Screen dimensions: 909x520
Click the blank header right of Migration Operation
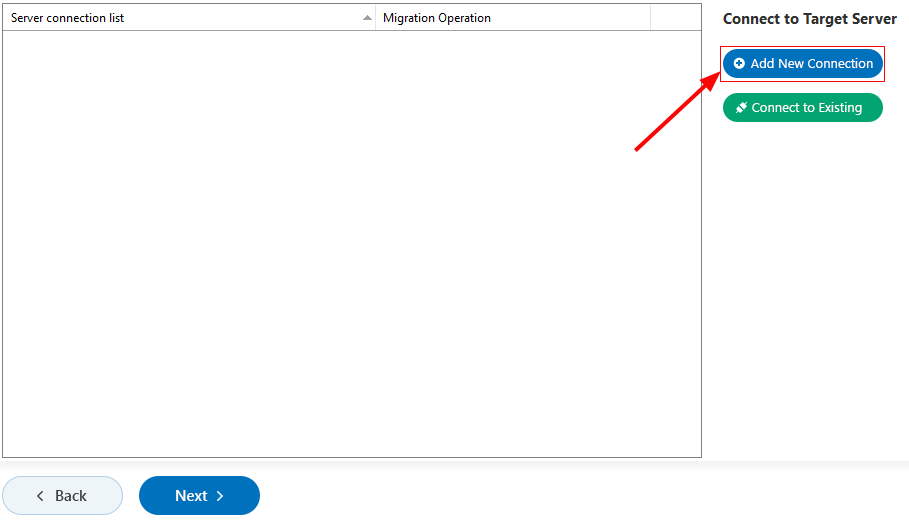point(675,18)
